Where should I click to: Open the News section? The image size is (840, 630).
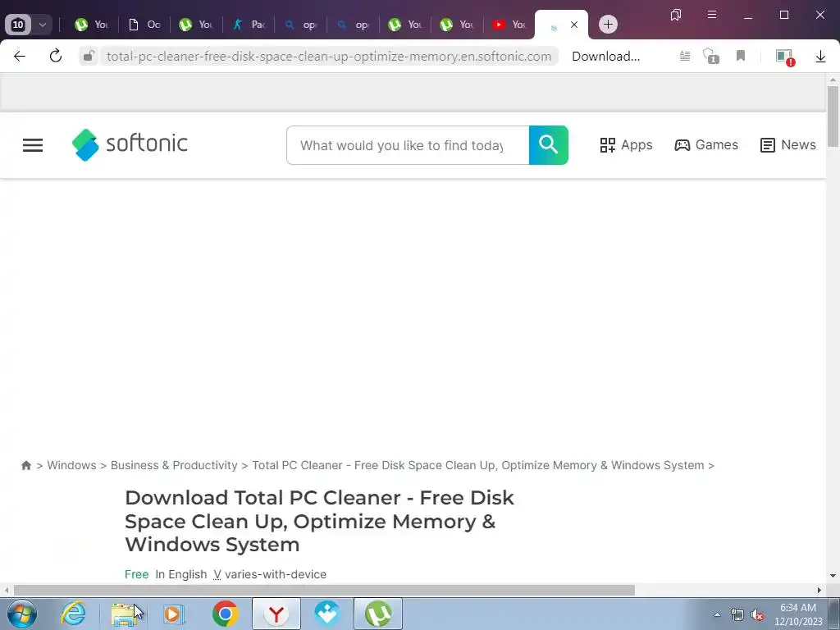click(x=787, y=144)
